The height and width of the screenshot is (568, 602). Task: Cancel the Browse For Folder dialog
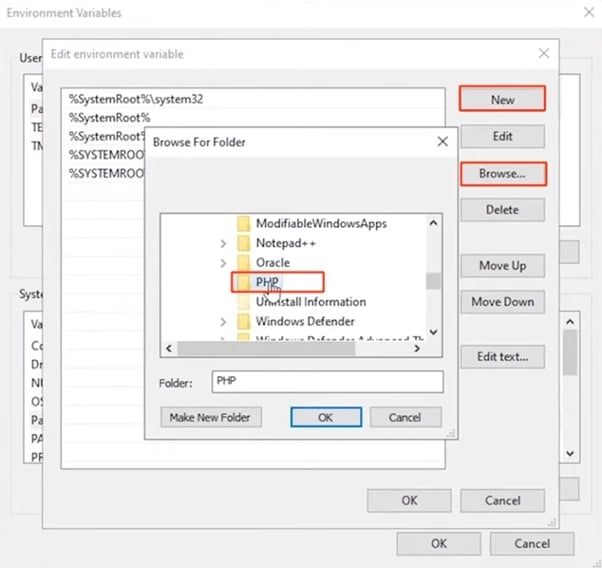(x=405, y=417)
